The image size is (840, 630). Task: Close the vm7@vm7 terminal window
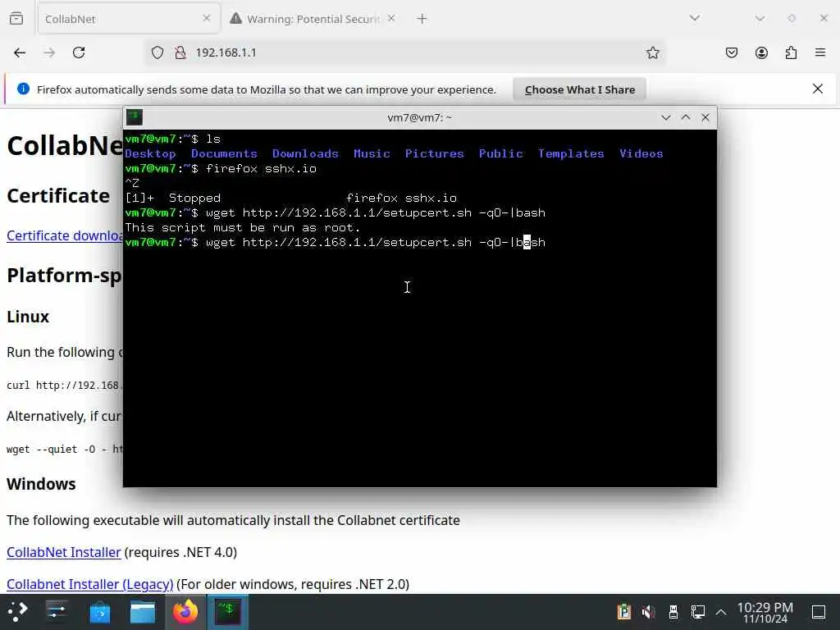point(705,117)
